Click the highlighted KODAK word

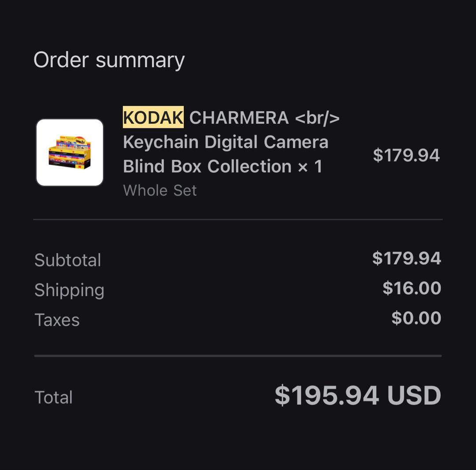point(153,118)
